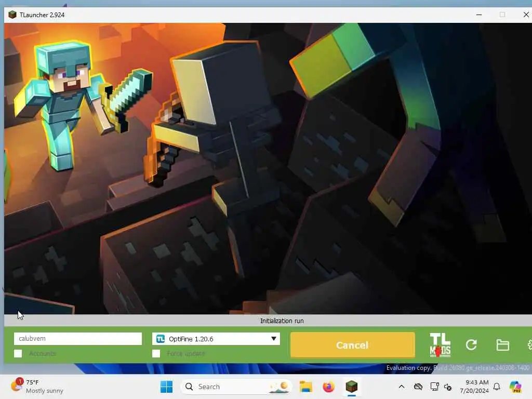Click the TLauncher block icon in title bar
Screen dimensions: 532x399
pos(12,15)
